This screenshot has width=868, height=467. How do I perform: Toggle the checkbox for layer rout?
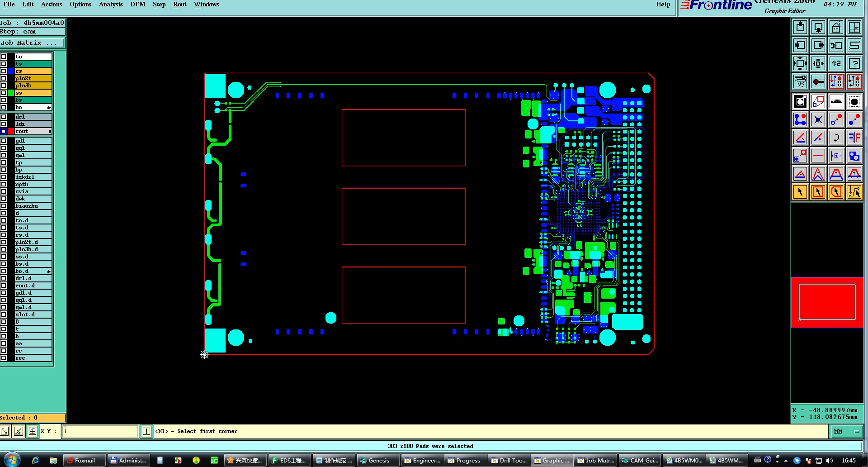pyautogui.click(x=4, y=131)
